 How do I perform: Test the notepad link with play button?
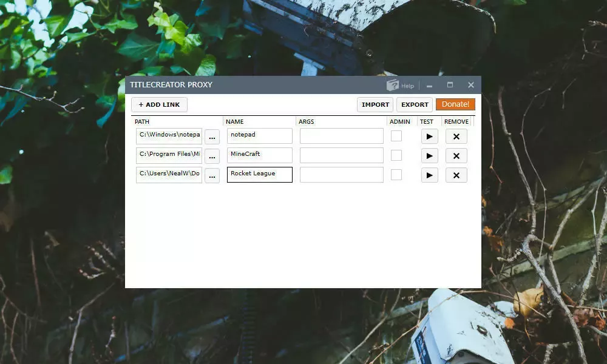pyautogui.click(x=429, y=136)
